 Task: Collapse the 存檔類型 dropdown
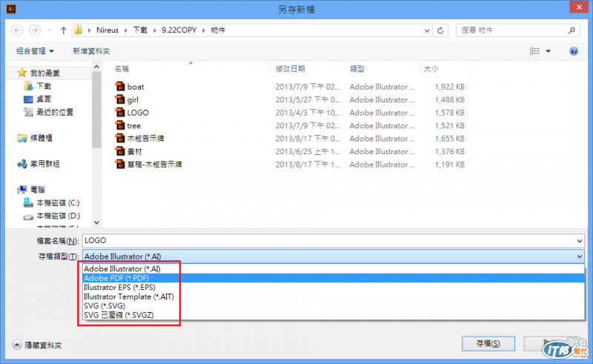click(580, 257)
